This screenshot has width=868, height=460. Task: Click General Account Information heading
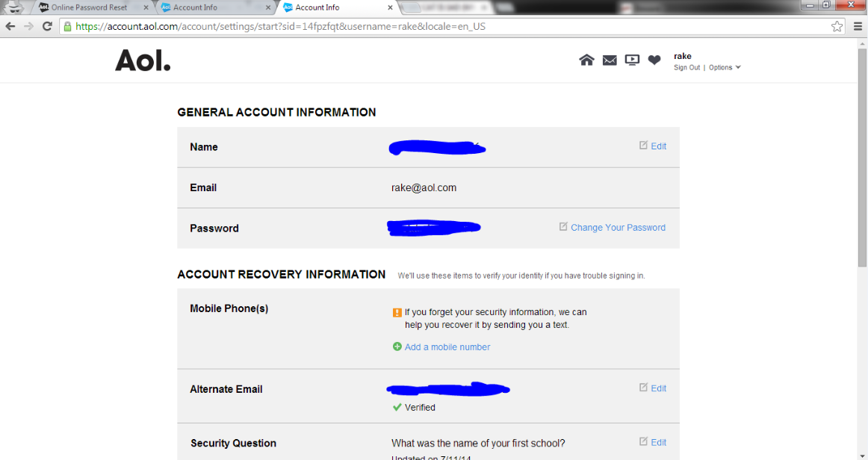click(277, 112)
